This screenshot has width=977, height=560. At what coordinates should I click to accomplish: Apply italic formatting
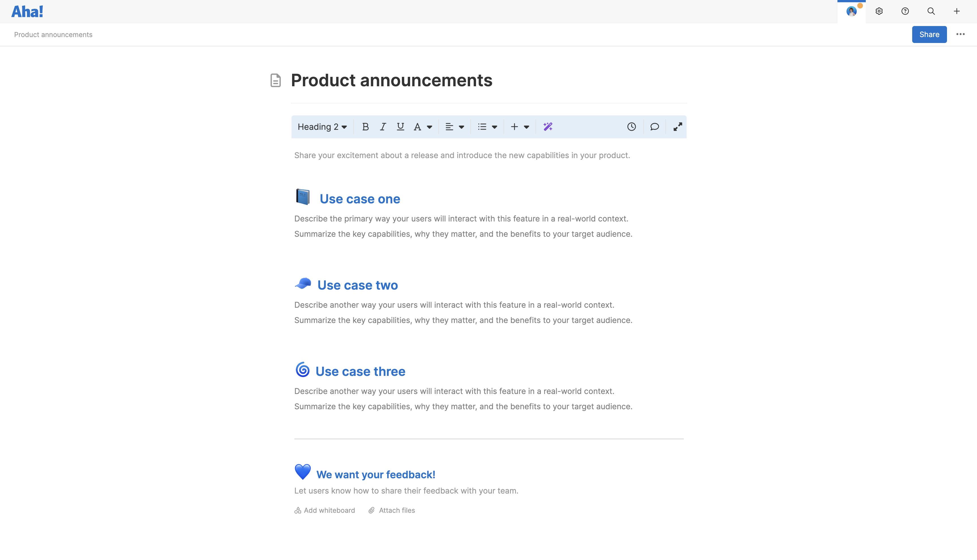[382, 126]
